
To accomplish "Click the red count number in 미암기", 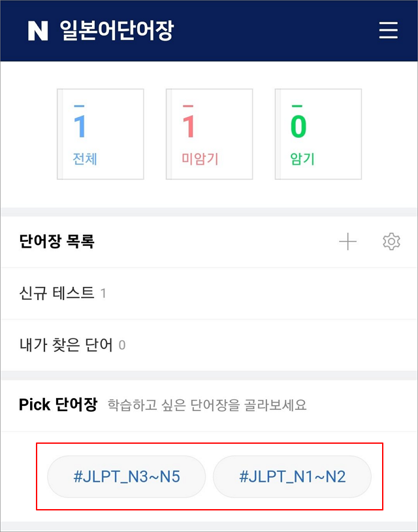I will [x=189, y=127].
